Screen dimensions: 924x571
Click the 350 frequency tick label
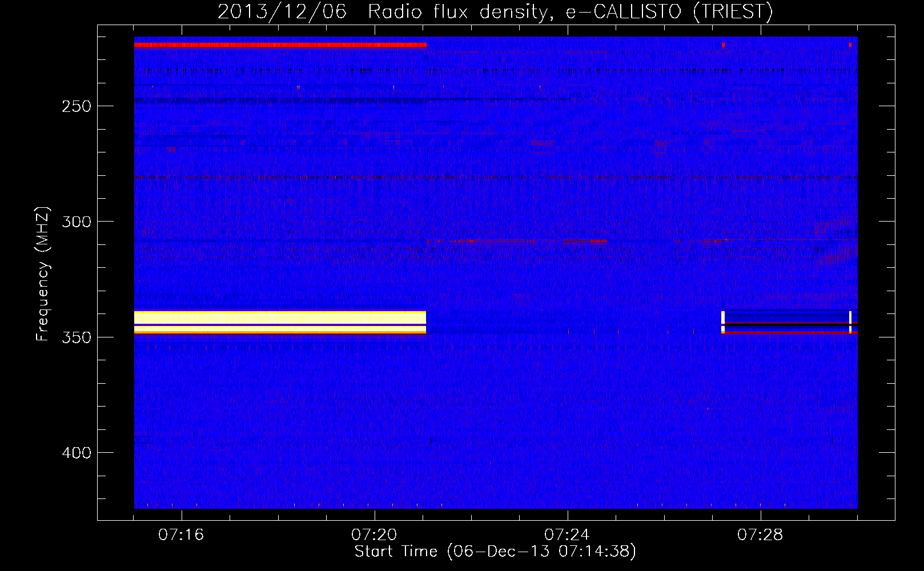77,337
